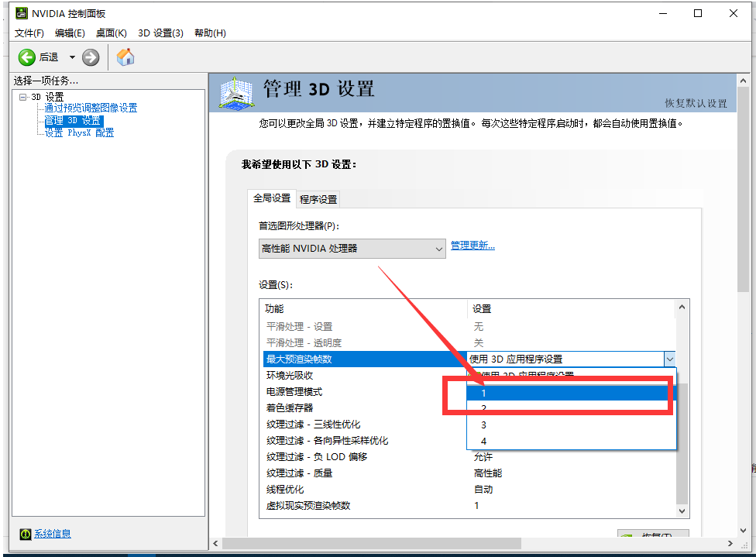Switch to the 程序设置 tab

pyautogui.click(x=318, y=198)
